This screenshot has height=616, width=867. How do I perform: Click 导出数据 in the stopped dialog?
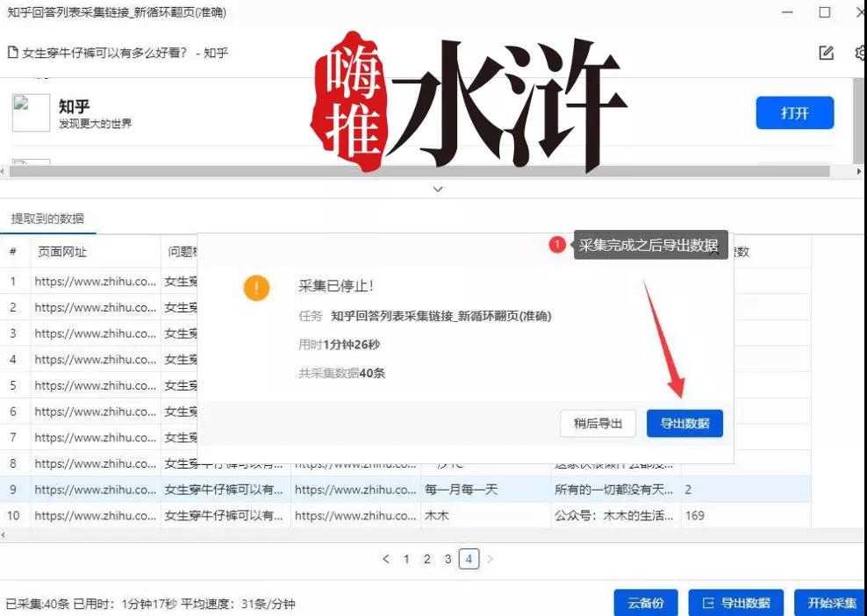[684, 424]
